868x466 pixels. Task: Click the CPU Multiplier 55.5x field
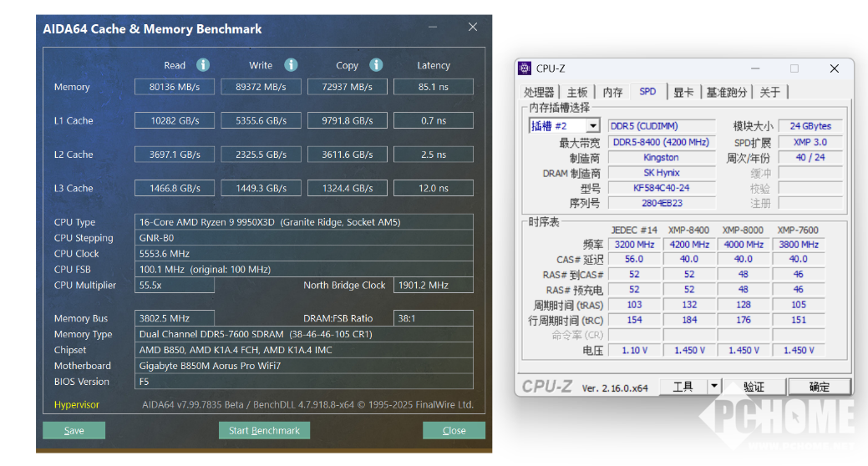(175, 285)
